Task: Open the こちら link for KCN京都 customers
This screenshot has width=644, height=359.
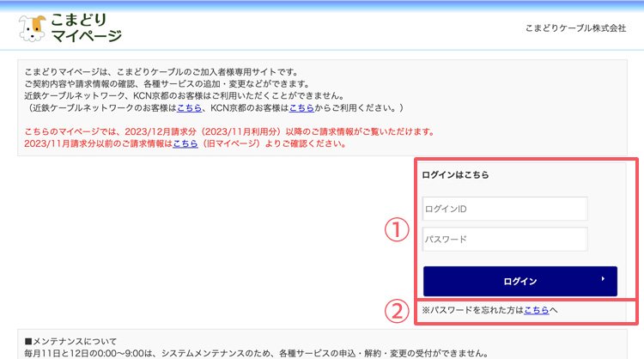Action: (301, 108)
